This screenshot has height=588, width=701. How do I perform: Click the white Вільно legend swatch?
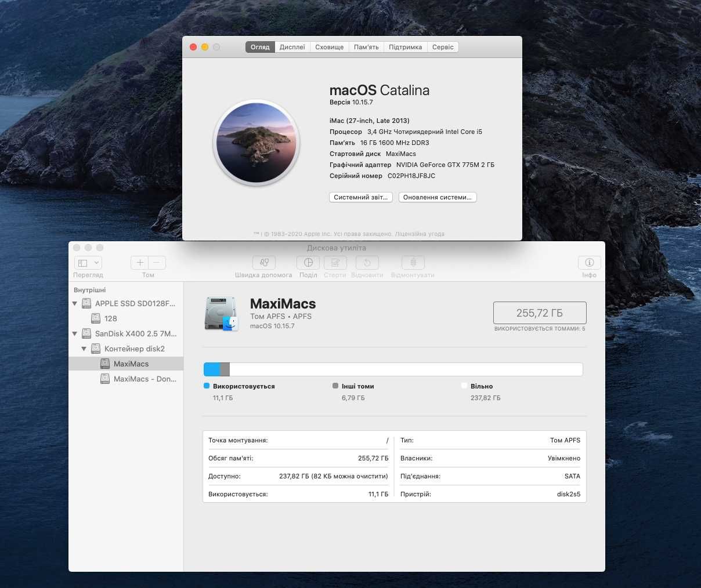click(464, 386)
